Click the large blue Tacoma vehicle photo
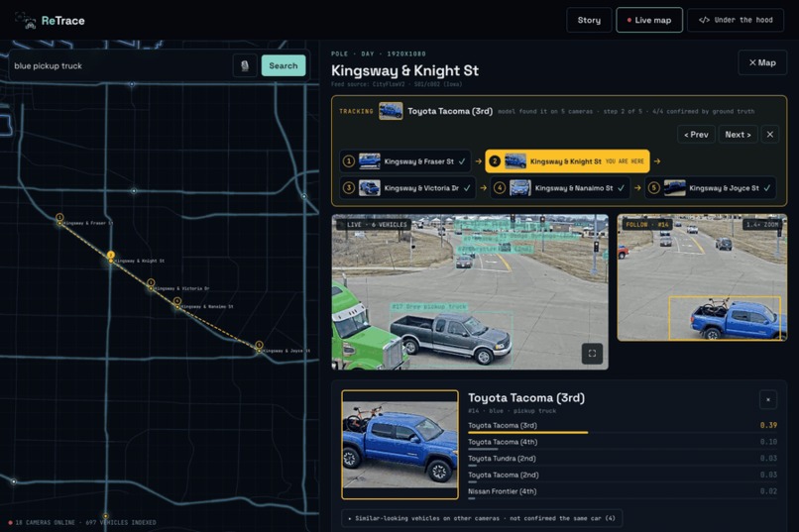799x532 pixels. 400,445
